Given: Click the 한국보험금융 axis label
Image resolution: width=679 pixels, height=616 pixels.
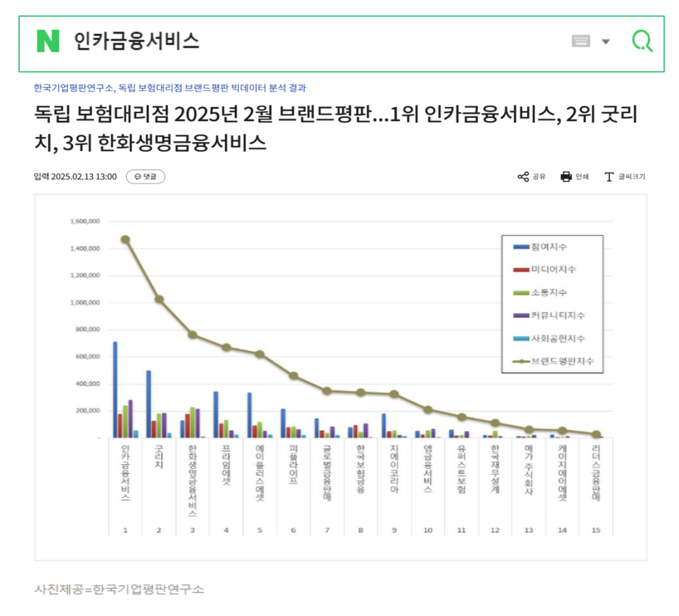Looking at the screenshot, I should [361, 469].
